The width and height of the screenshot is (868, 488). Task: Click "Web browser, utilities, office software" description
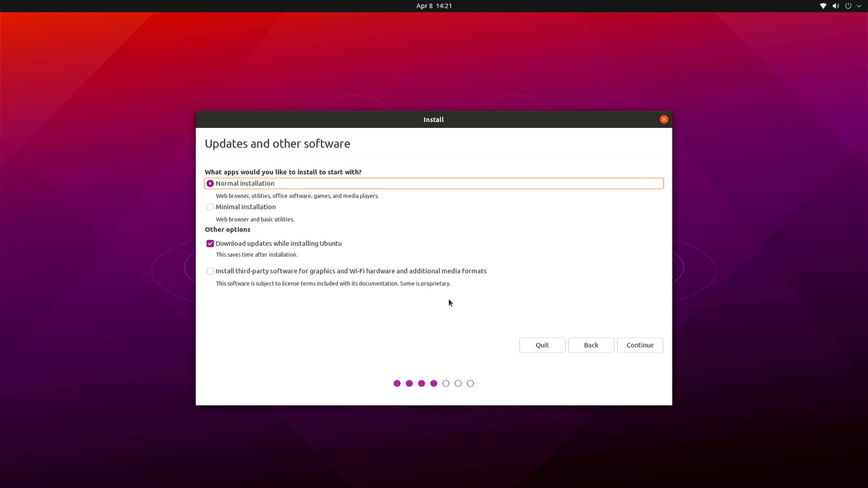(297, 196)
